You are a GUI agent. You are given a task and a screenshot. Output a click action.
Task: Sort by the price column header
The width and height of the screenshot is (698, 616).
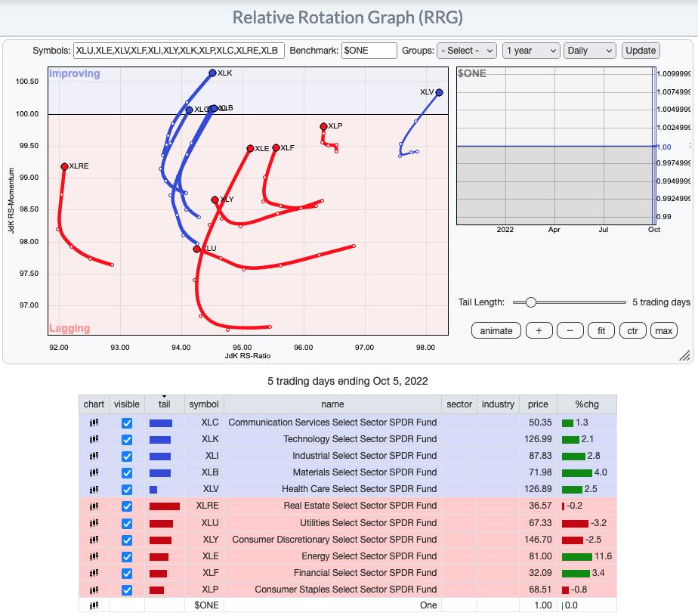point(538,404)
